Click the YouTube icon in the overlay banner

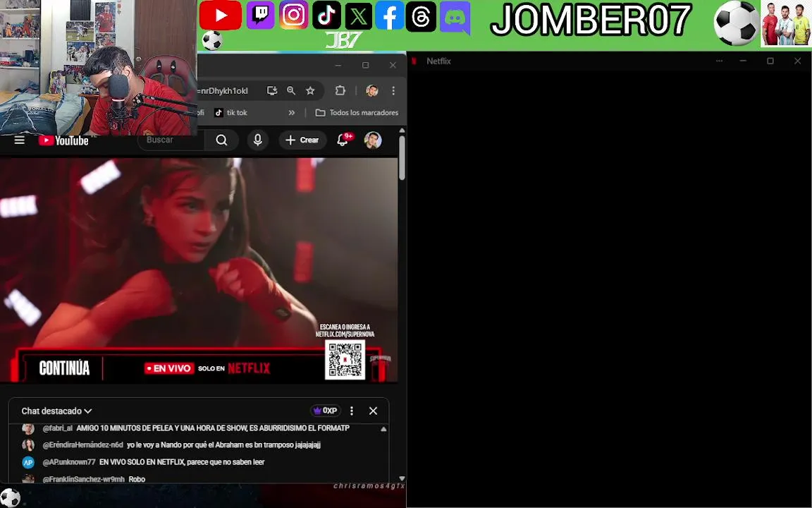(x=220, y=15)
